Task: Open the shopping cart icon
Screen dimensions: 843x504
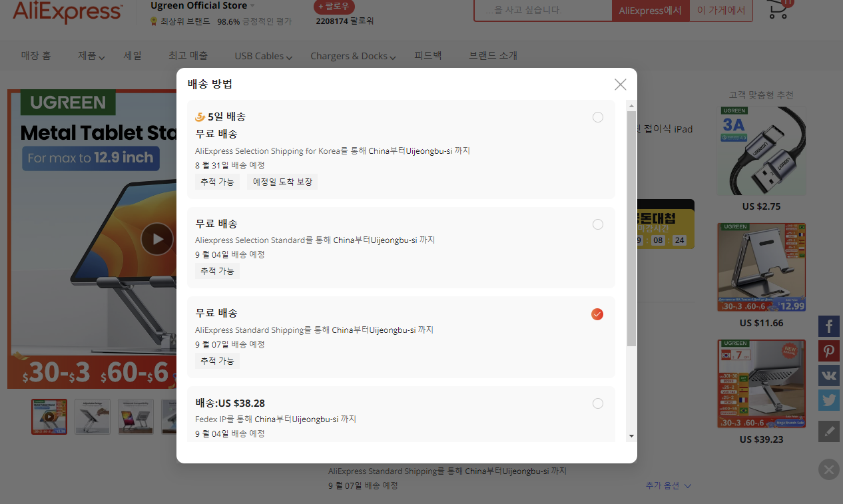Action: click(779, 8)
